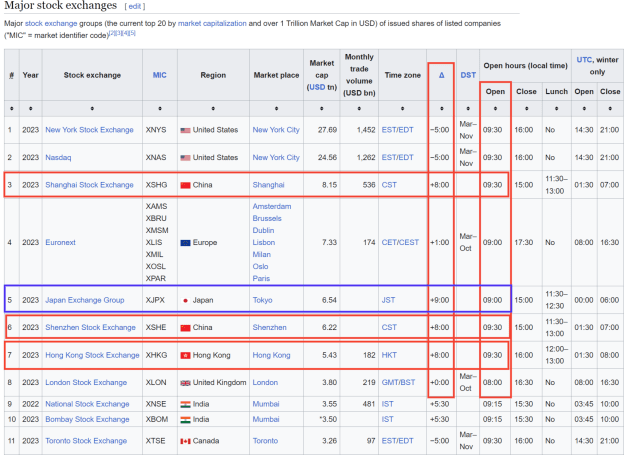Select the +5:30 offset in Bombay row
This screenshot has width=625, height=455.
tap(440, 419)
